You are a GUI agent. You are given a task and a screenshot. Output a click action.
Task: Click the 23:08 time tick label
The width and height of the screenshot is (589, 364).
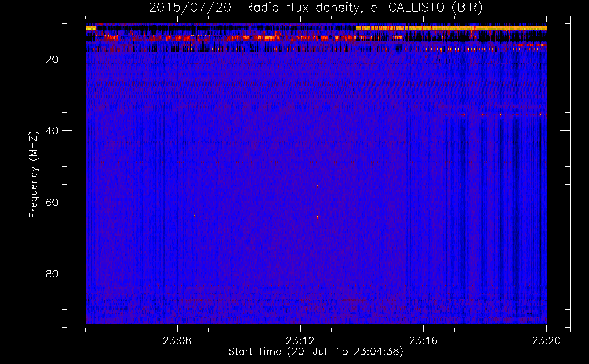[x=177, y=341]
